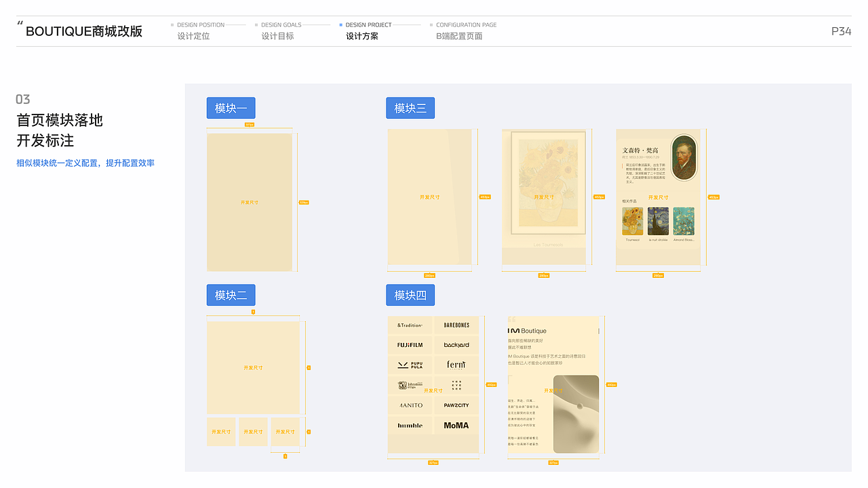
Task: Click the IM Boutique logo heading
Action: 527,331
